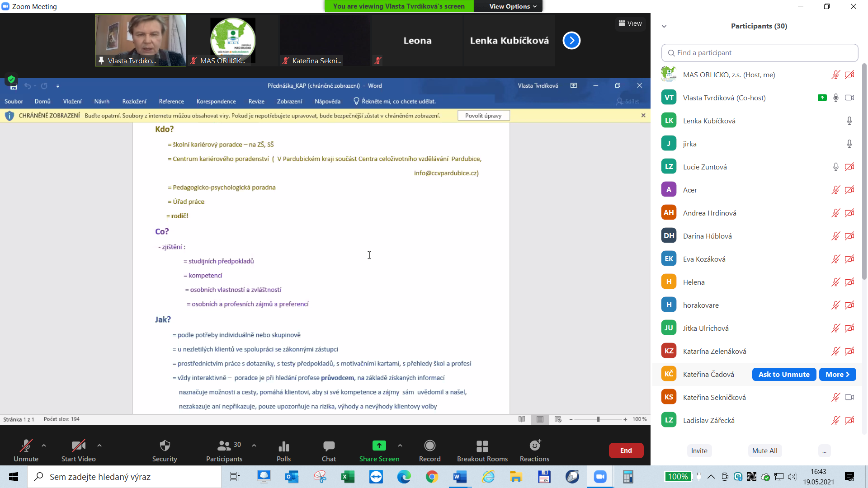Open the Reactions panel
The image size is (868, 488).
[534, 450]
